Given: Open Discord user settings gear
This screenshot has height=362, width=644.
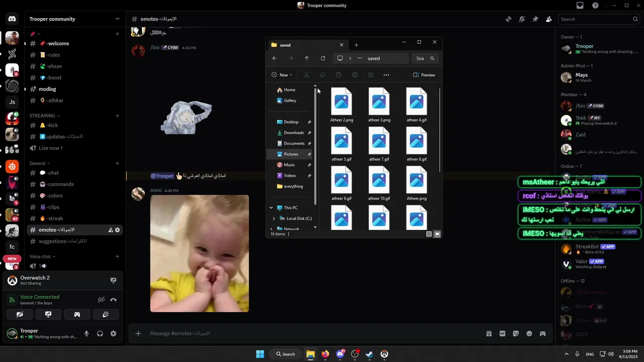Looking at the screenshot, I should tap(113, 333).
